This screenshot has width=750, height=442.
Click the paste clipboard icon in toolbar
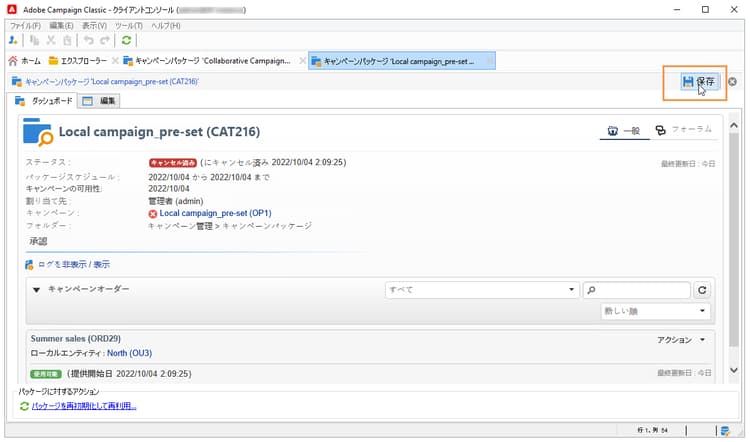(x=67, y=41)
